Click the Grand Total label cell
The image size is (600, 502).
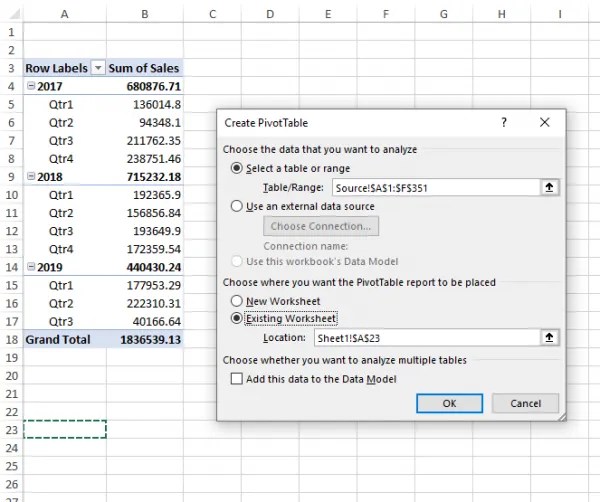tap(64, 339)
